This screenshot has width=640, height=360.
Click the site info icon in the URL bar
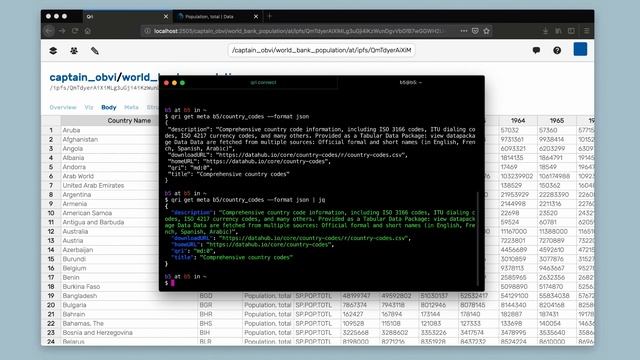(147, 31)
